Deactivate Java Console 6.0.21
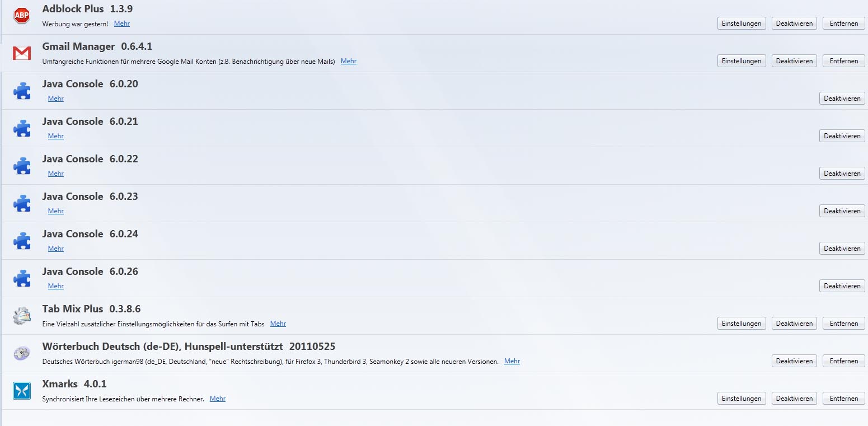 pyautogui.click(x=842, y=136)
